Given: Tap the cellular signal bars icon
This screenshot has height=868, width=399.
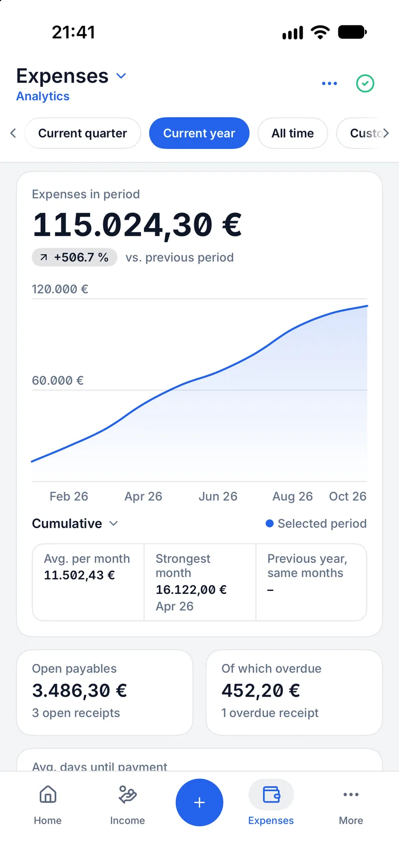Looking at the screenshot, I should click(292, 33).
